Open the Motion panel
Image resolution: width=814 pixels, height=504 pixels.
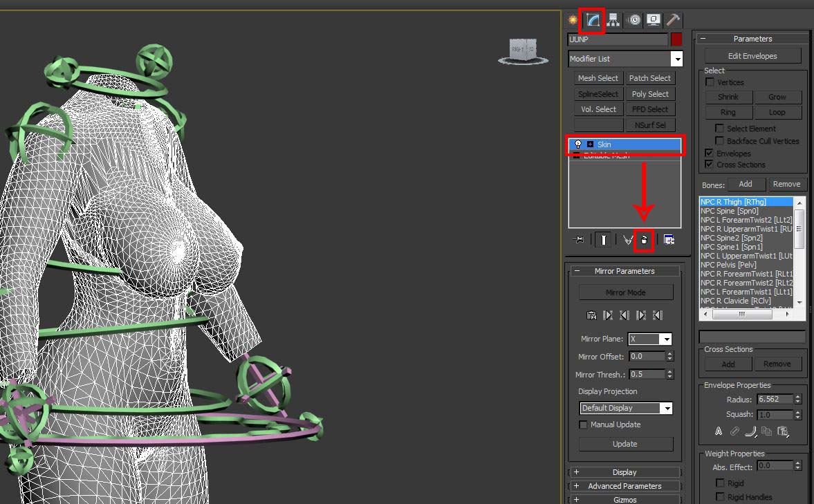(x=633, y=20)
